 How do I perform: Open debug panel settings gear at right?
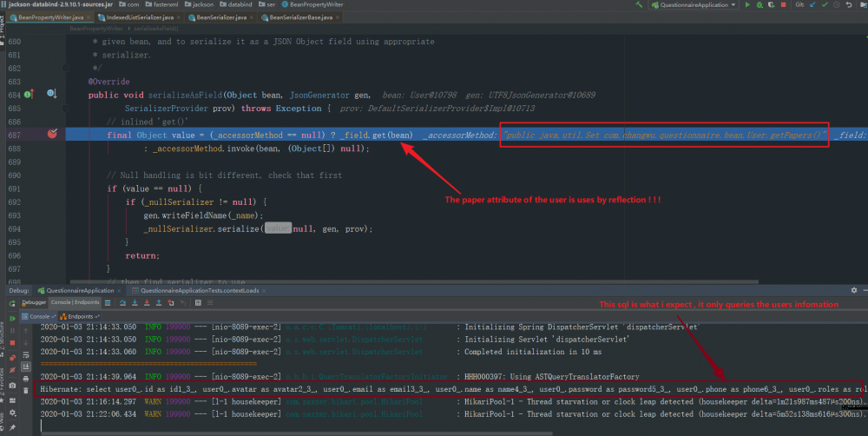click(x=853, y=290)
